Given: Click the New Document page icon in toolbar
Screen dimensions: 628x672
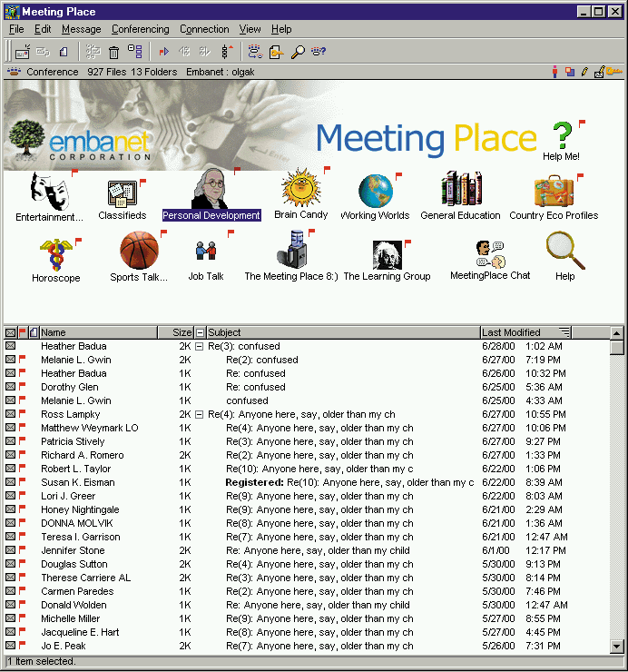Looking at the screenshot, I should click(64, 52).
